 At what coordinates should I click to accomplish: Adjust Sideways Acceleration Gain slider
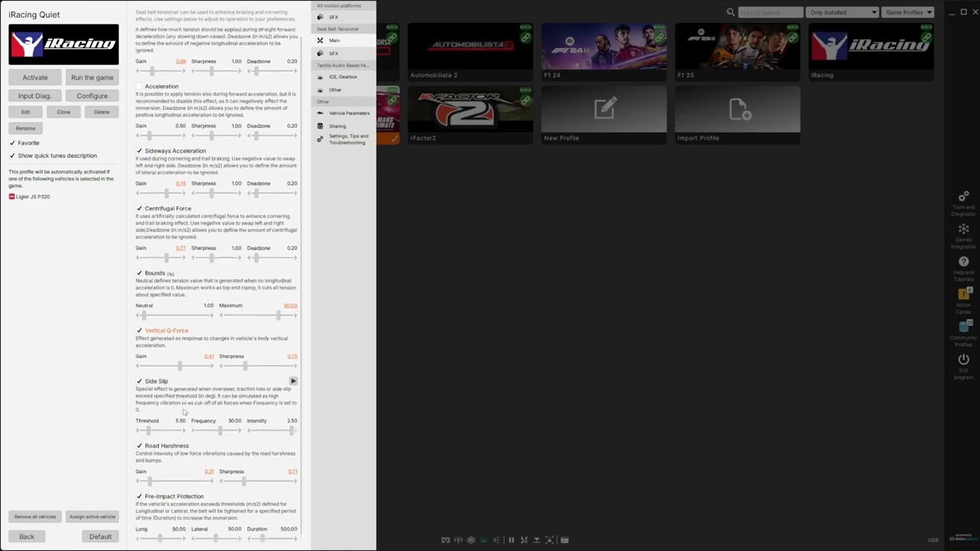[x=161, y=193]
